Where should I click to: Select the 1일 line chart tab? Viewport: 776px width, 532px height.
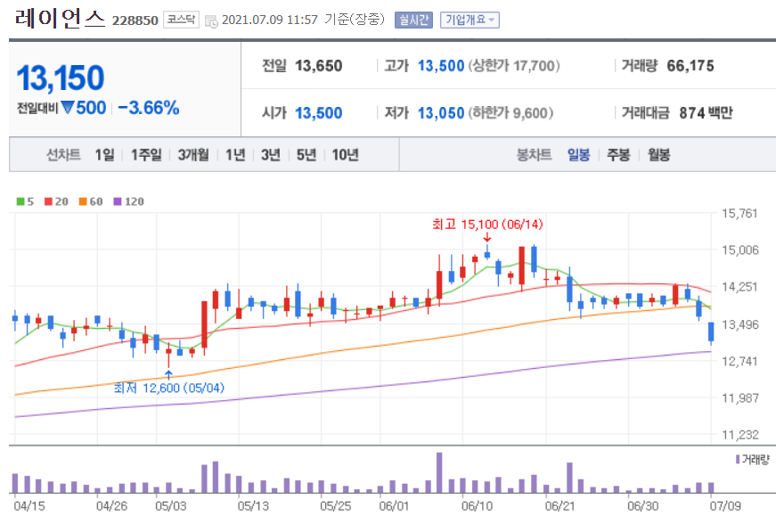105,155
